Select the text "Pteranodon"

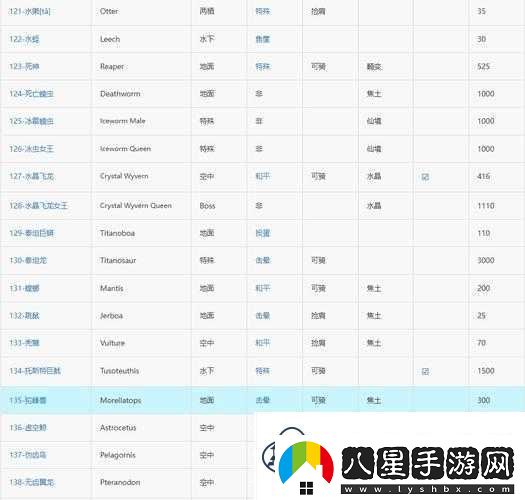click(x=120, y=483)
